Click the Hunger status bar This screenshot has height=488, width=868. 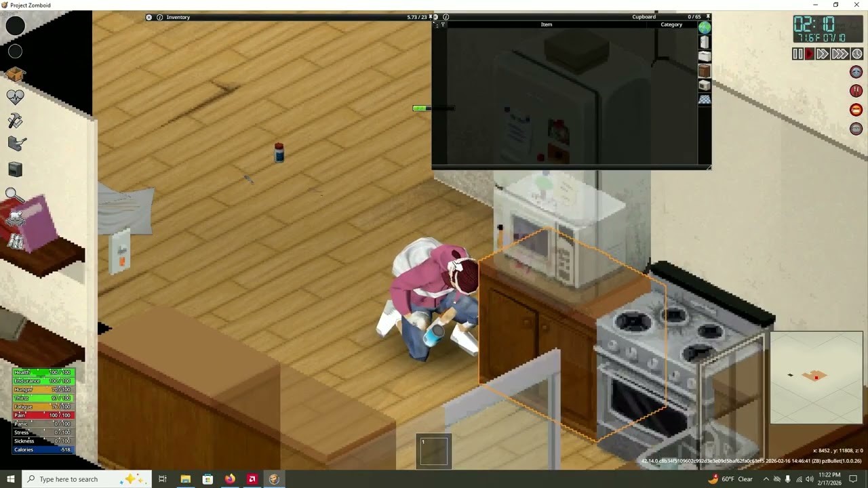pyautogui.click(x=43, y=390)
